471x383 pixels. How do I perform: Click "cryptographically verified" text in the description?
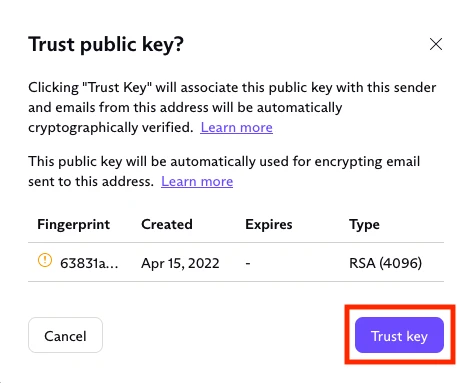(111, 127)
